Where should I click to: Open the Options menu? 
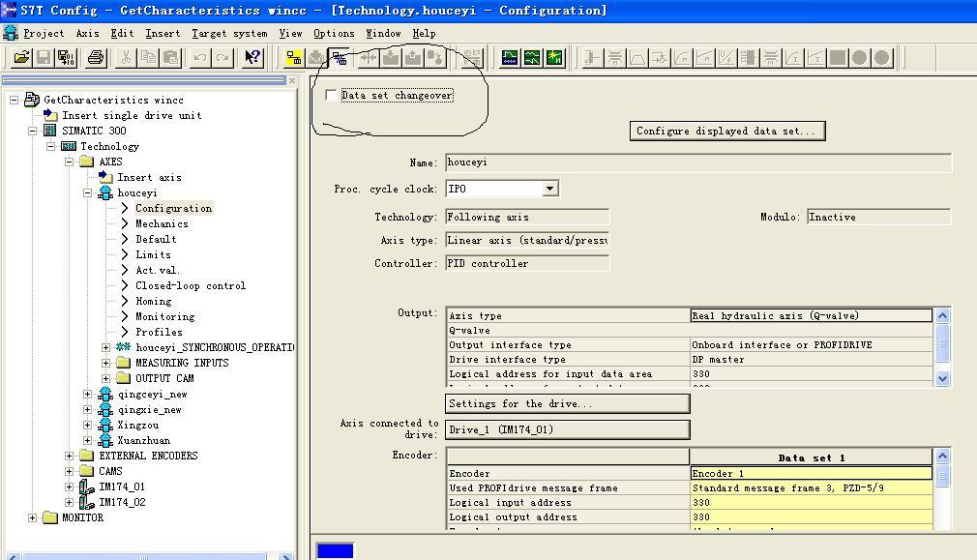pos(334,34)
